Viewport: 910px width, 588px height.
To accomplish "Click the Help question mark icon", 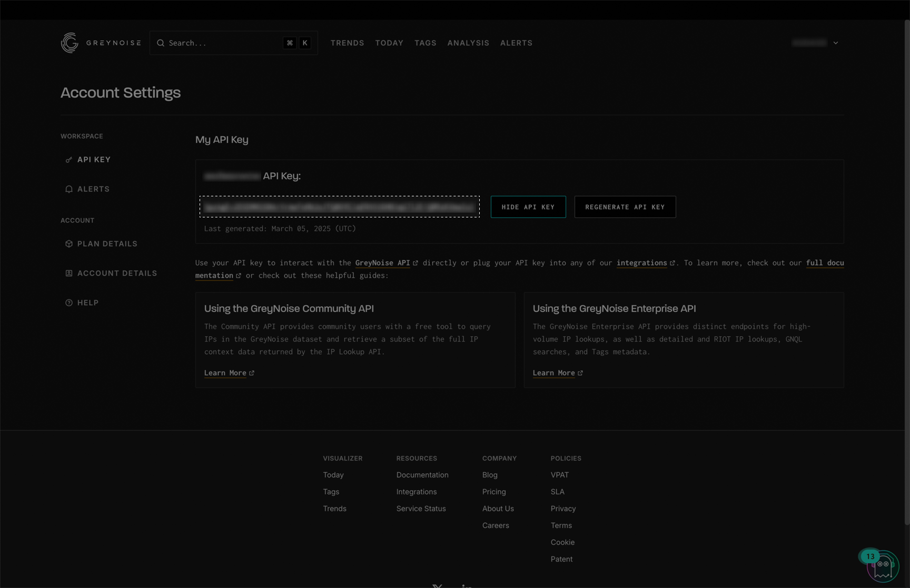I will click(x=68, y=303).
